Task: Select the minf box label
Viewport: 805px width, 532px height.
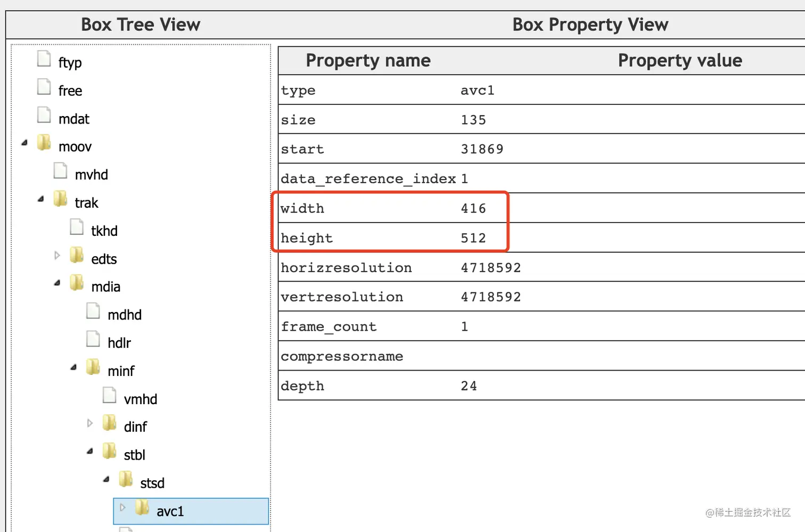Action: click(121, 371)
